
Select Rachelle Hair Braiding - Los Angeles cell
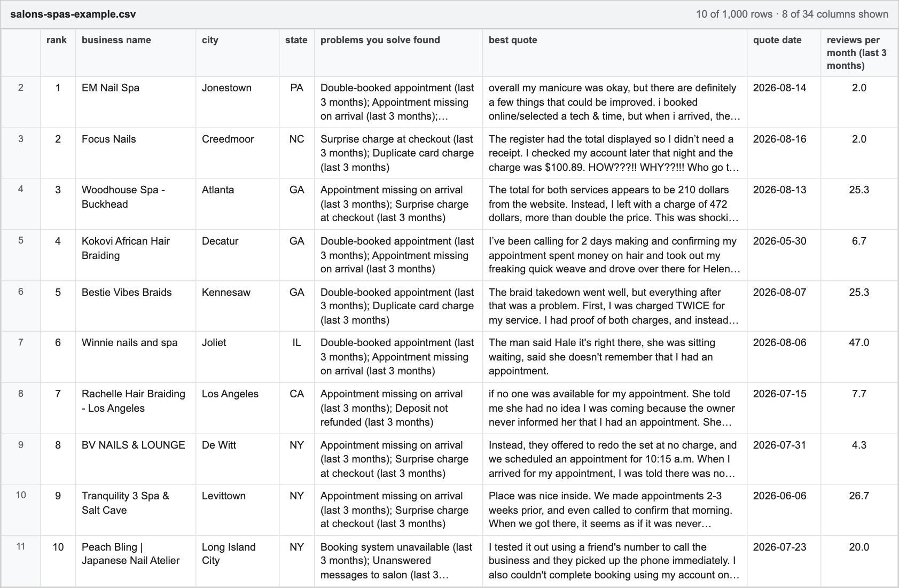(136, 408)
